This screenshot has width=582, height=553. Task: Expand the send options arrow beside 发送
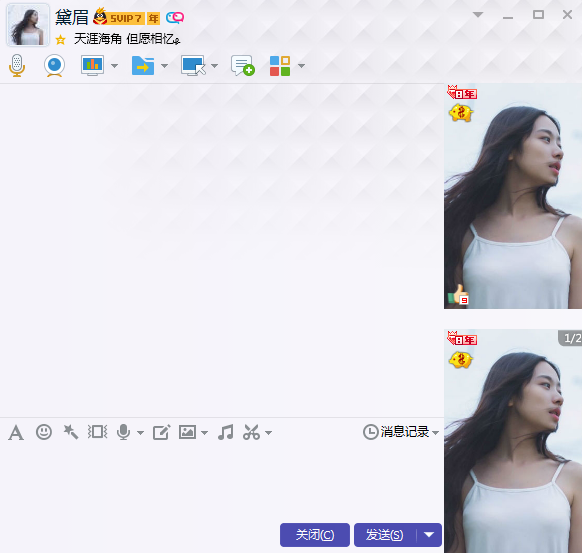(429, 535)
